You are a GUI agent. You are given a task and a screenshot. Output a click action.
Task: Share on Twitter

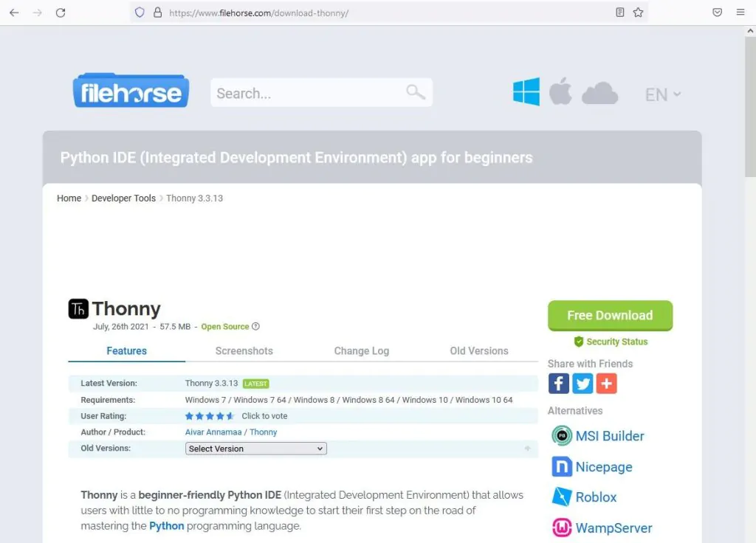(x=583, y=384)
